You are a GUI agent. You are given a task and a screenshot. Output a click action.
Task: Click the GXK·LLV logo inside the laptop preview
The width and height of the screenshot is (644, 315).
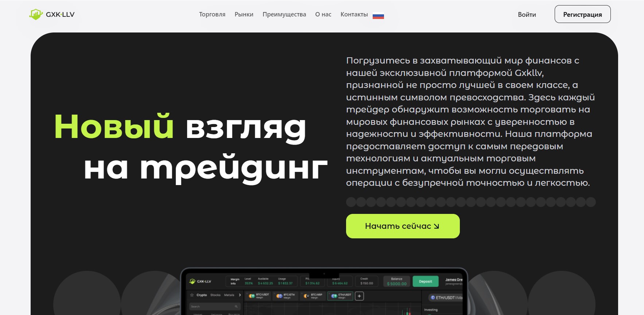click(201, 281)
